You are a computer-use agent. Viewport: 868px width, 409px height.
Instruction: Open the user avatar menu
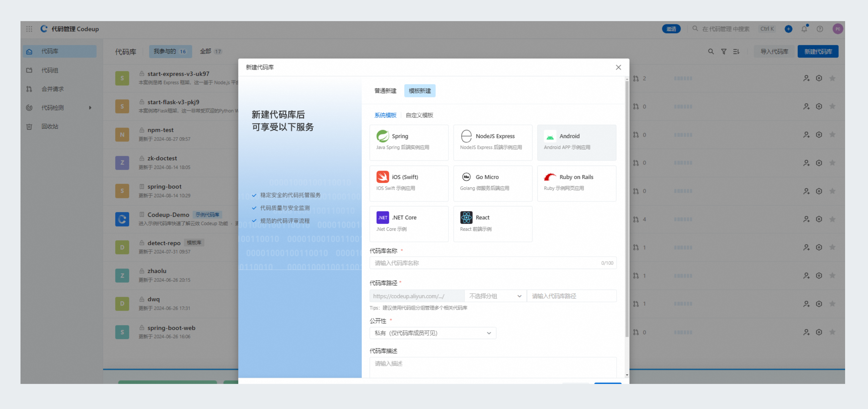[x=837, y=29]
